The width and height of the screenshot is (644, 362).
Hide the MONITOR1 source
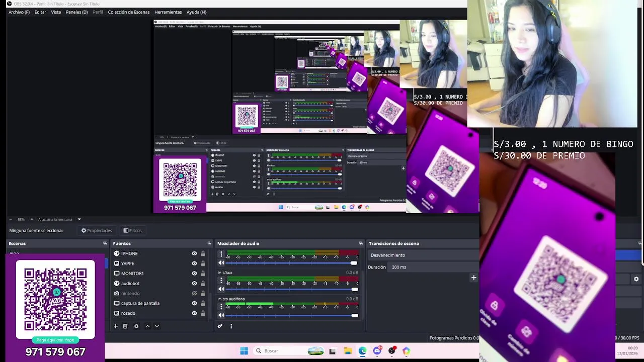[194, 274]
